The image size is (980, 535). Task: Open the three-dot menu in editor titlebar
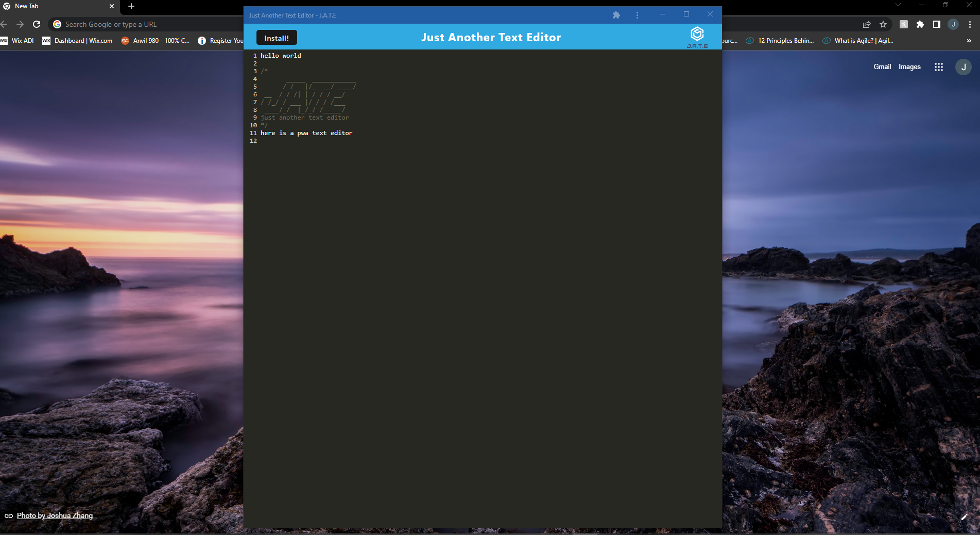pos(637,15)
